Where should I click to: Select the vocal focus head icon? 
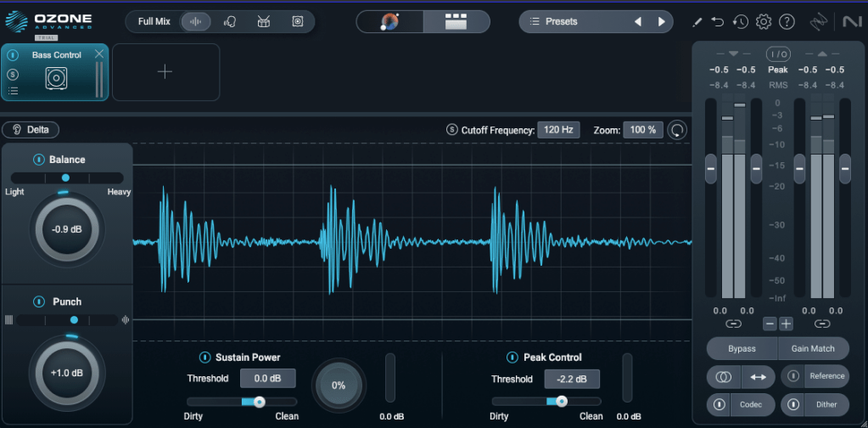coord(230,21)
